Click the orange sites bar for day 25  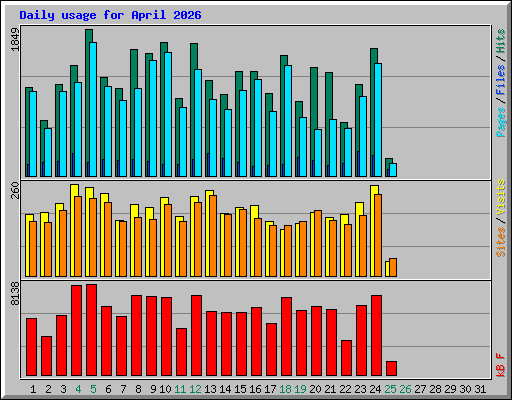[393, 268]
